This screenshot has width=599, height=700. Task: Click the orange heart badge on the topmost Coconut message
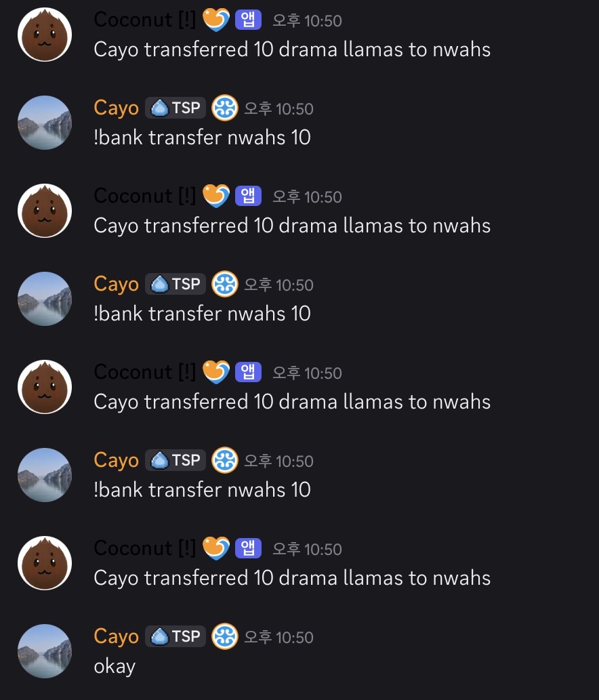tap(216, 20)
